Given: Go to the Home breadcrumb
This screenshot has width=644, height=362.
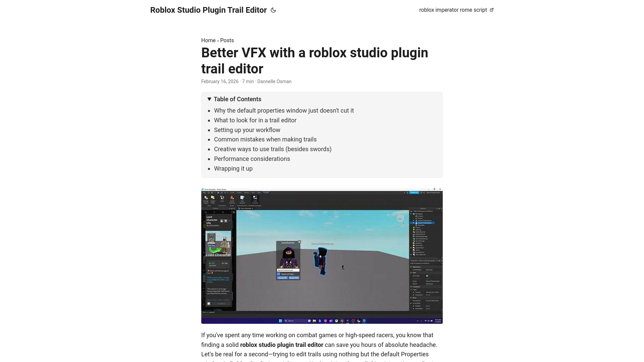Looking at the screenshot, I should point(208,40).
